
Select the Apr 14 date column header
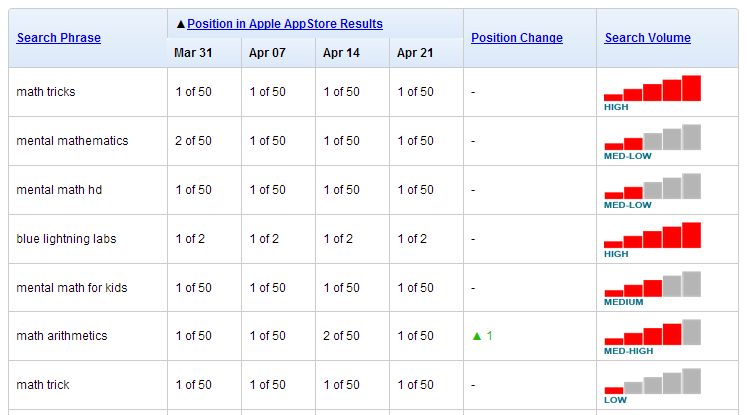click(341, 53)
